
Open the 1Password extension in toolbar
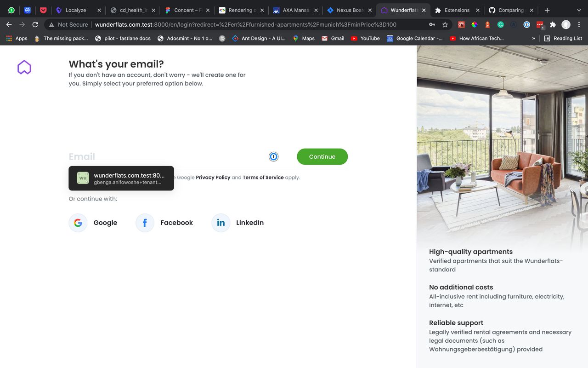point(527,25)
